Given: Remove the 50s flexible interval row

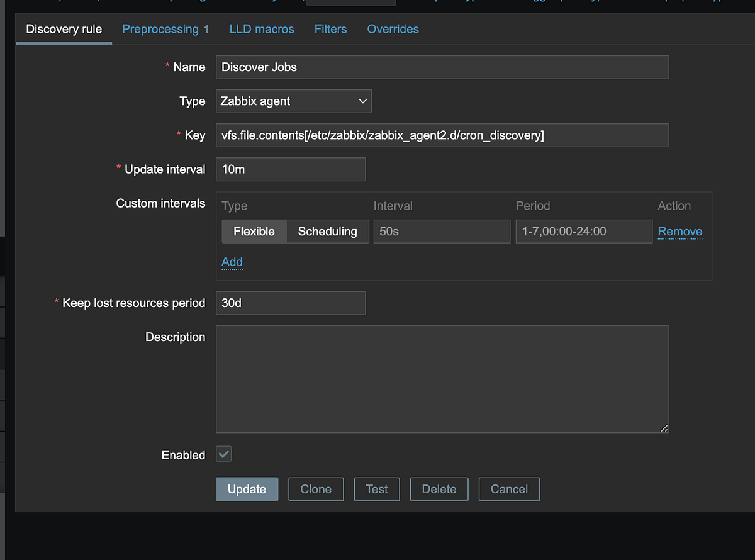Looking at the screenshot, I should point(679,231).
